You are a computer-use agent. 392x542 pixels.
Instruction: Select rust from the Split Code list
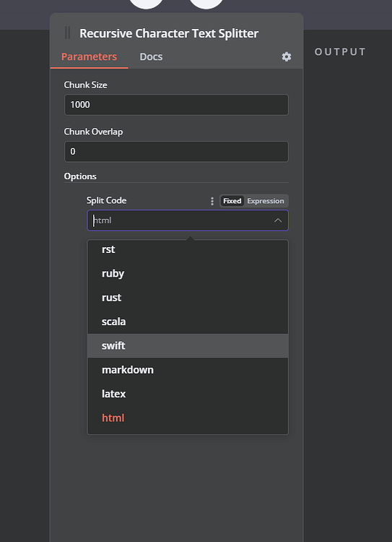(188, 298)
